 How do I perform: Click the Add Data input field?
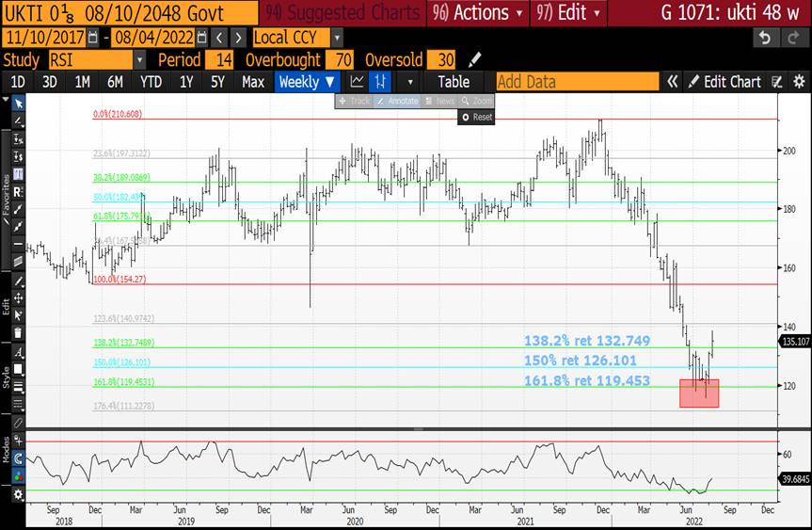coord(577,82)
